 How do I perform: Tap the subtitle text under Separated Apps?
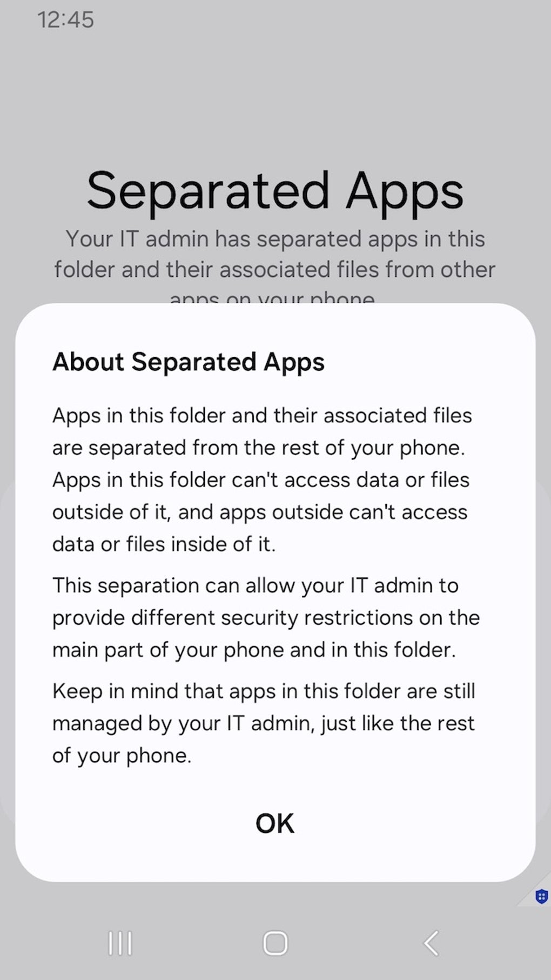pyautogui.click(x=275, y=254)
